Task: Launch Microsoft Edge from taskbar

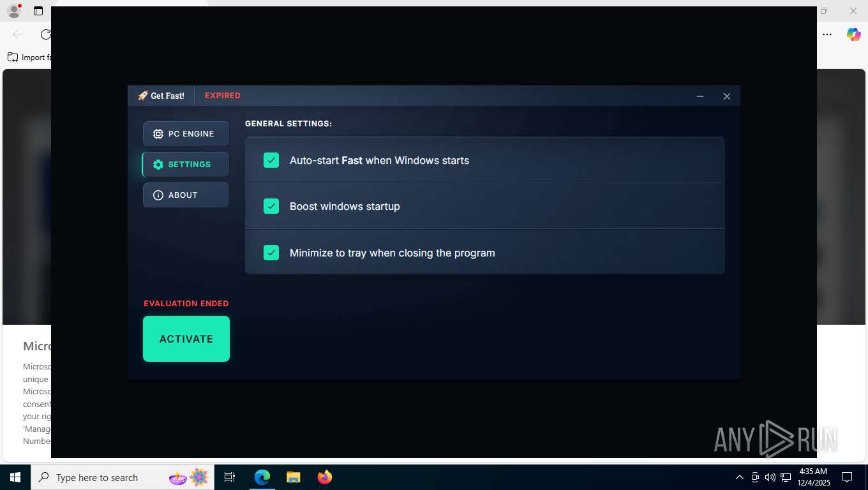Action: click(262, 477)
